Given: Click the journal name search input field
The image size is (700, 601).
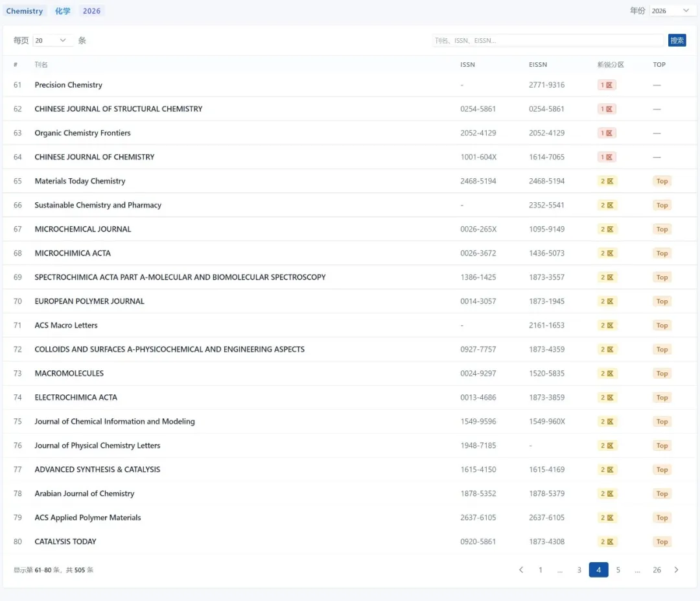Looking at the screenshot, I should (548, 40).
